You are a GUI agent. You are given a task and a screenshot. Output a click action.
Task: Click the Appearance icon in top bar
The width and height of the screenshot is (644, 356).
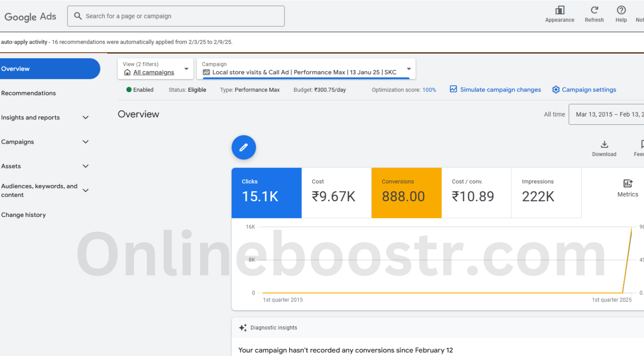point(560,10)
